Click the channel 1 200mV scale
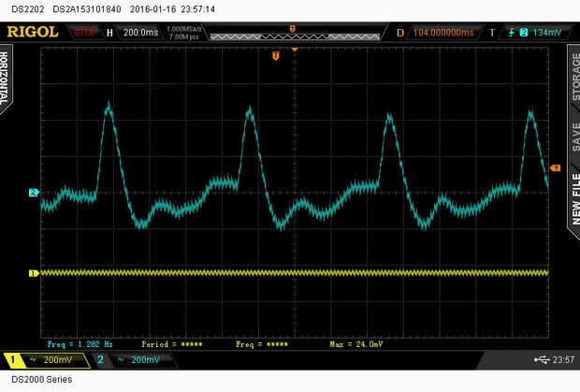Viewport: 580px width, 392px height. pyautogui.click(x=58, y=360)
